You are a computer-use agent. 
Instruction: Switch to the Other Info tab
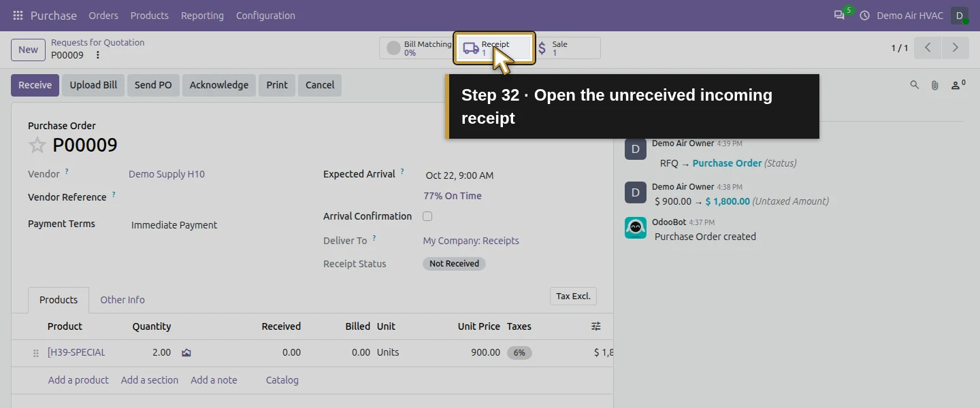pos(122,300)
